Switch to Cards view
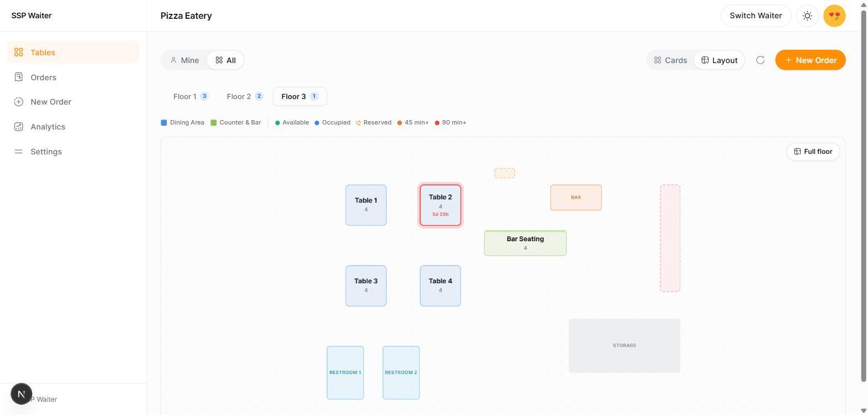The width and height of the screenshot is (868, 415). pyautogui.click(x=670, y=60)
